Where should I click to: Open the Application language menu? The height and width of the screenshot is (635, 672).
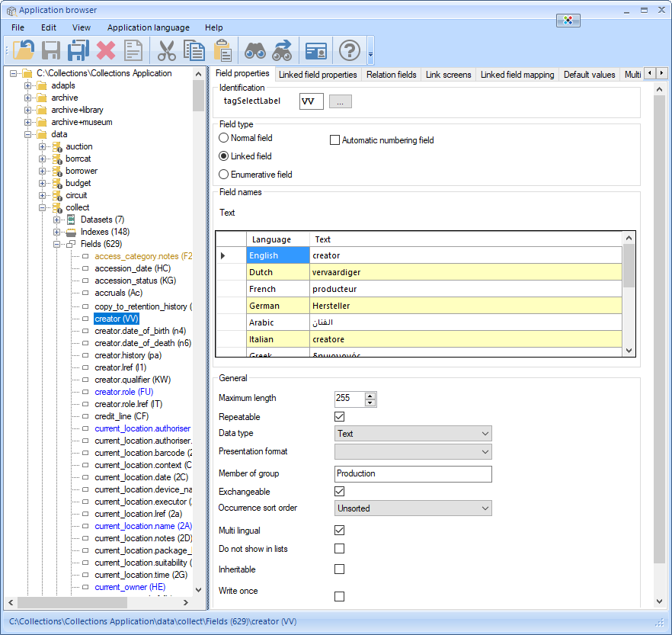(148, 27)
